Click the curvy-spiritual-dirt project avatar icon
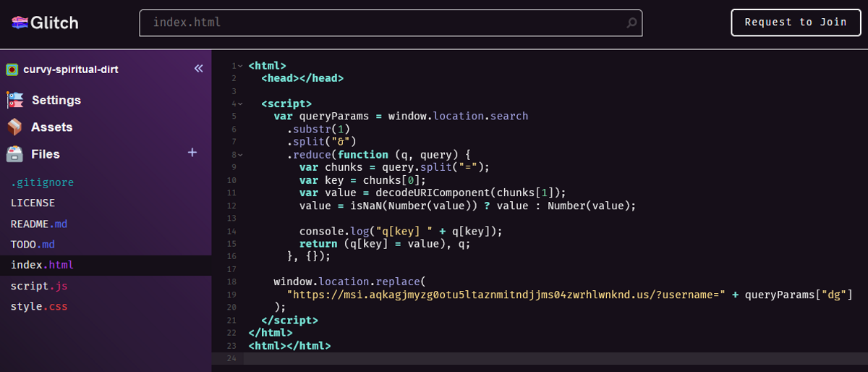 pos(12,69)
